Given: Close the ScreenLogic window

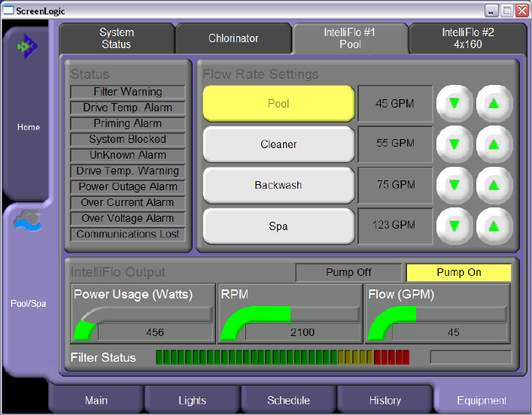Looking at the screenshot, I should click(x=522, y=11).
